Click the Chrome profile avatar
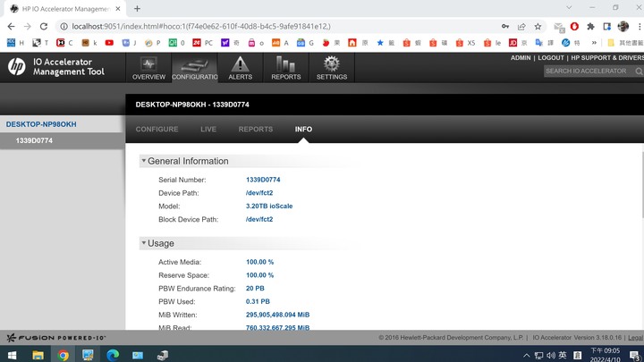This screenshot has width=644, height=362. [x=623, y=26]
